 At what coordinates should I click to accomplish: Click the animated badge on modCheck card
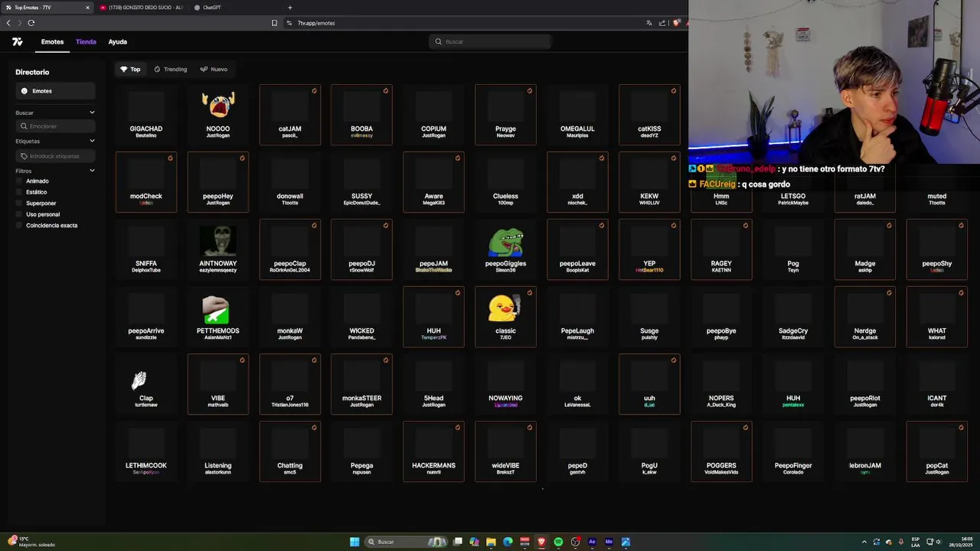click(x=170, y=158)
